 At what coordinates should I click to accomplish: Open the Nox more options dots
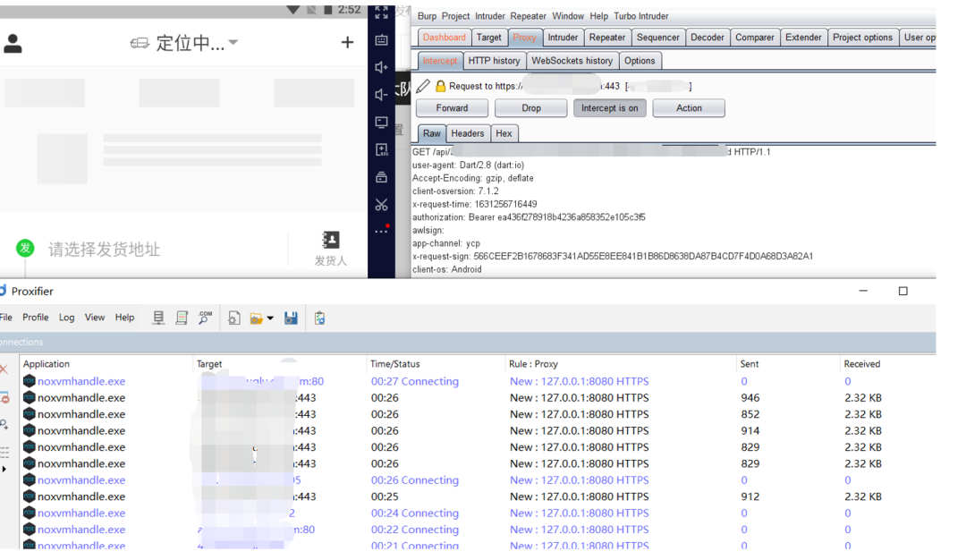[381, 231]
